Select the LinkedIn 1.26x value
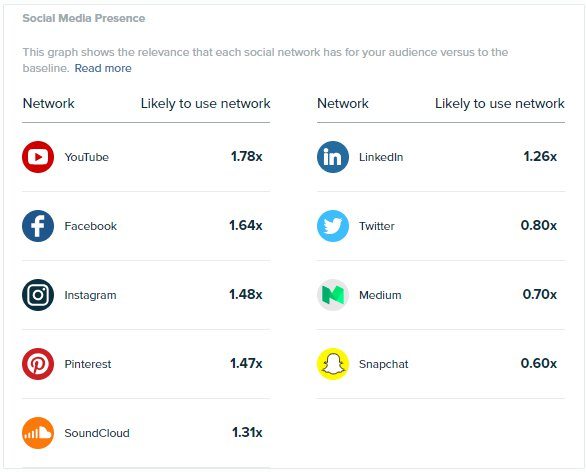 click(x=540, y=157)
